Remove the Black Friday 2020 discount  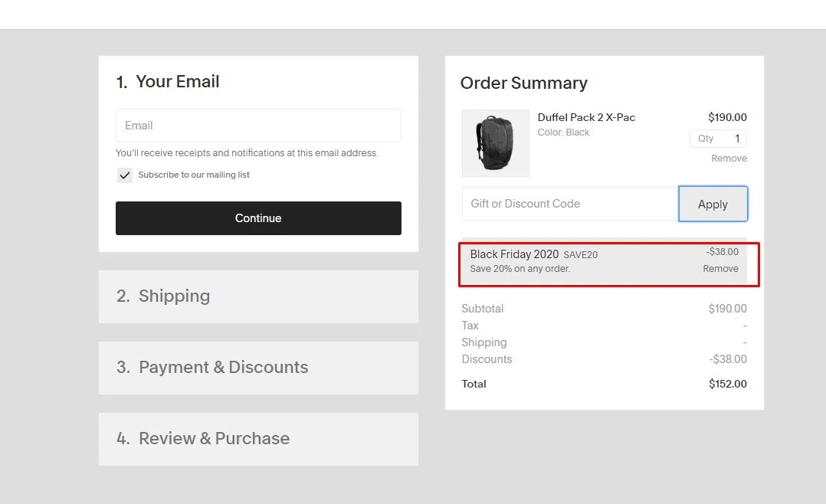pyautogui.click(x=720, y=269)
